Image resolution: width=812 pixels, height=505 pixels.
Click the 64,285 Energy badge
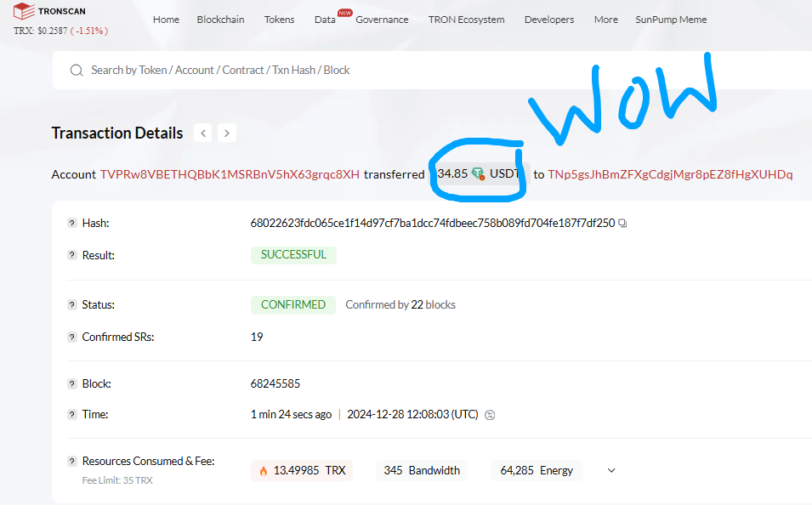click(537, 470)
